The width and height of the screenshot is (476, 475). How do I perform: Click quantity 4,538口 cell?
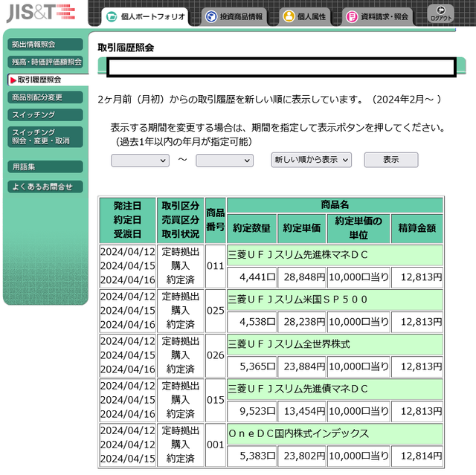pyautogui.click(x=251, y=322)
